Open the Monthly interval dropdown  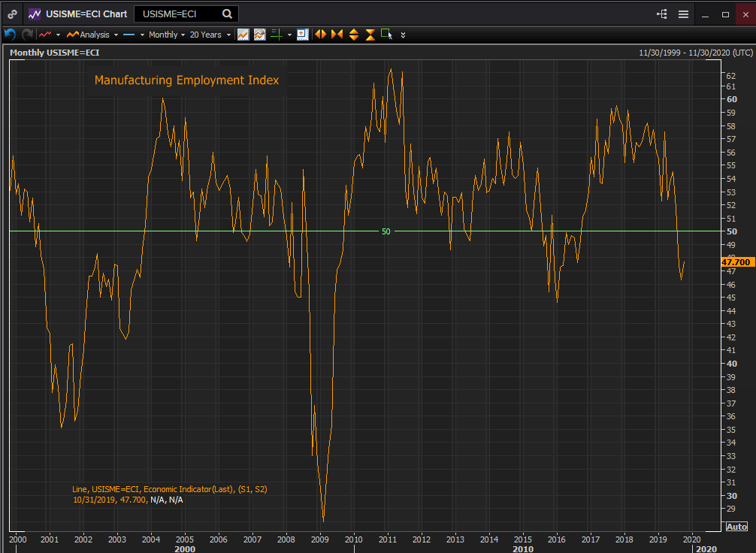click(x=167, y=35)
